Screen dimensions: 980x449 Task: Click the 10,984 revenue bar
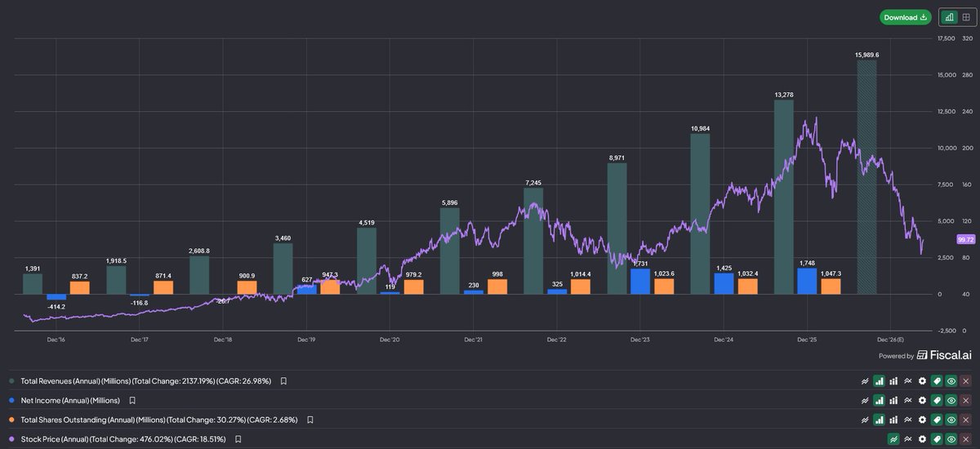pyautogui.click(x=700, y=214)
